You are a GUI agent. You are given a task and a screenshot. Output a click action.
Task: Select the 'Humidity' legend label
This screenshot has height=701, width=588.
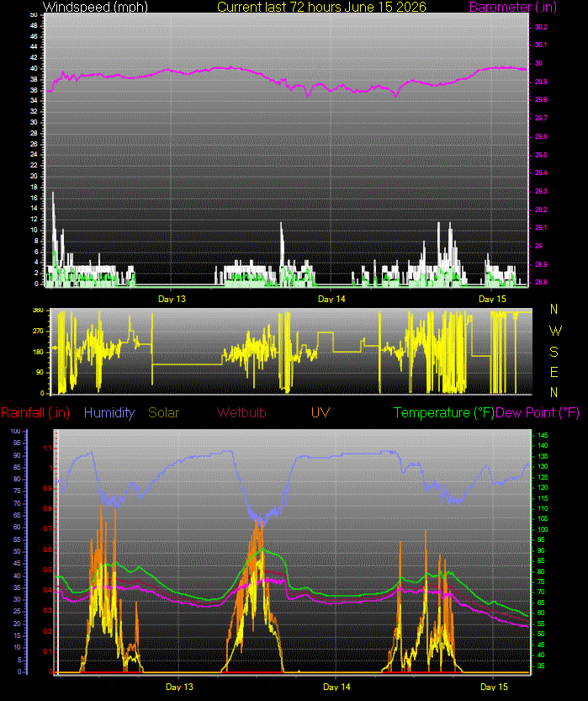pos(109,412)
